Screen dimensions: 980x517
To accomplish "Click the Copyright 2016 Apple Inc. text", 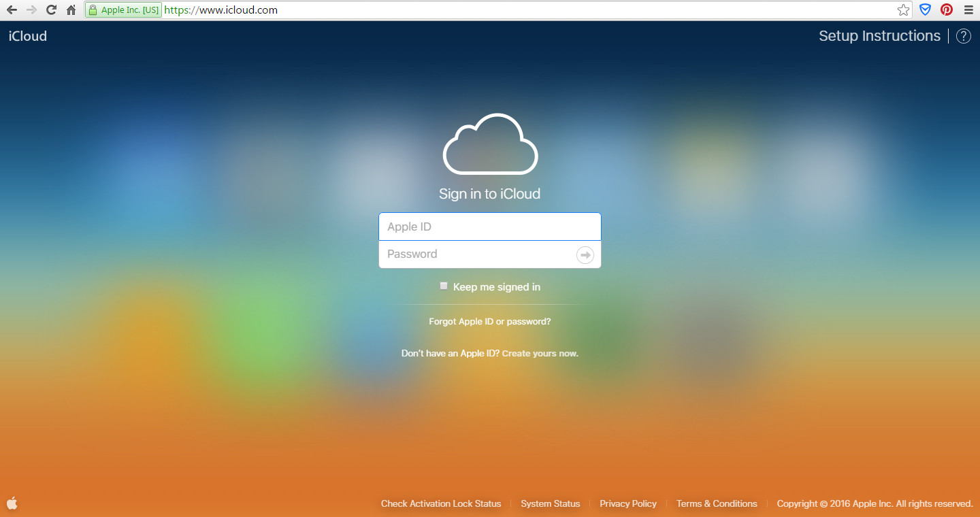I will (x=875, y=504).
